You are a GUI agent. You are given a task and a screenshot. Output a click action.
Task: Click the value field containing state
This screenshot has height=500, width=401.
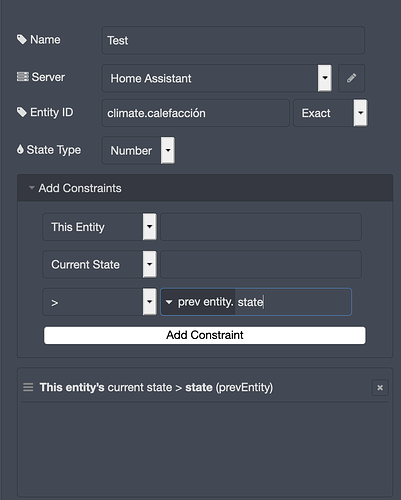click(293, 302)
